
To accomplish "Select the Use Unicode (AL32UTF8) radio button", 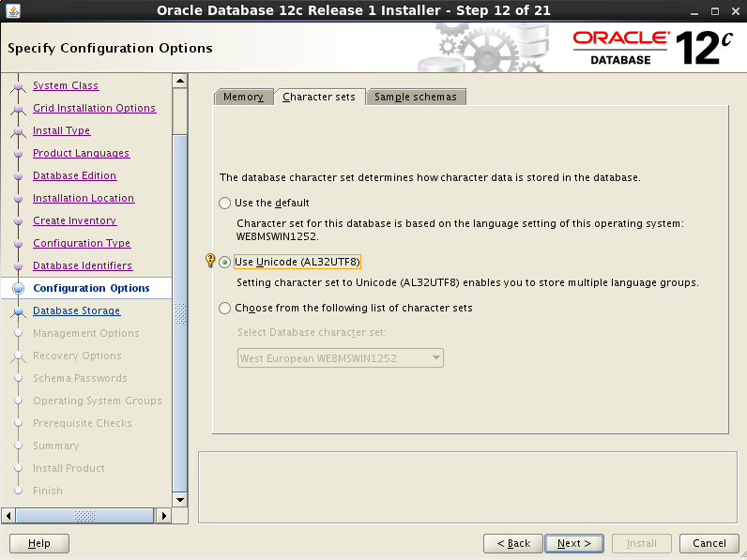I will point(224,263).
